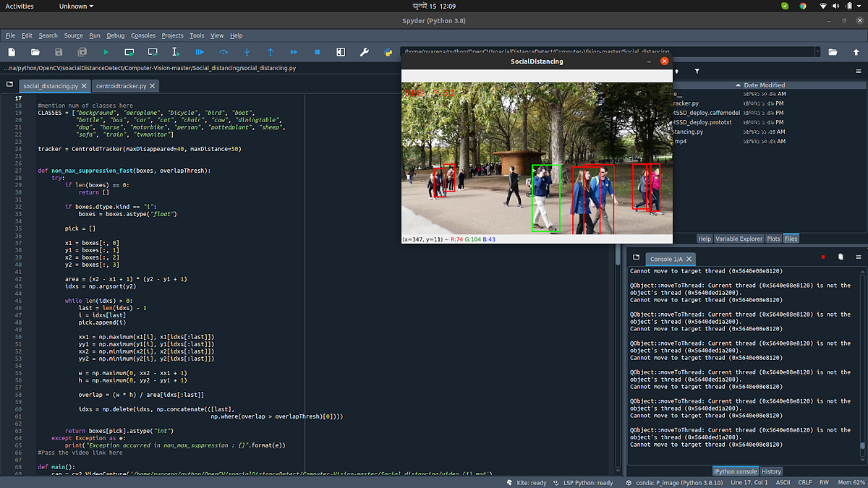This screenshot has height=488, width=868.
Task: Remove all console variables via trash icon
Action: click(x=841, y=257)
